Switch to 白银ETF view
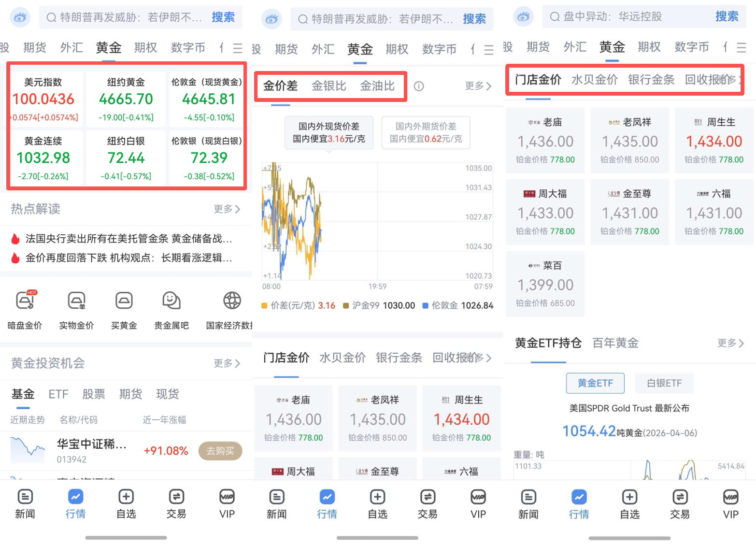The height and width of the screenshot is (544, 756). [x=664, y=383]
